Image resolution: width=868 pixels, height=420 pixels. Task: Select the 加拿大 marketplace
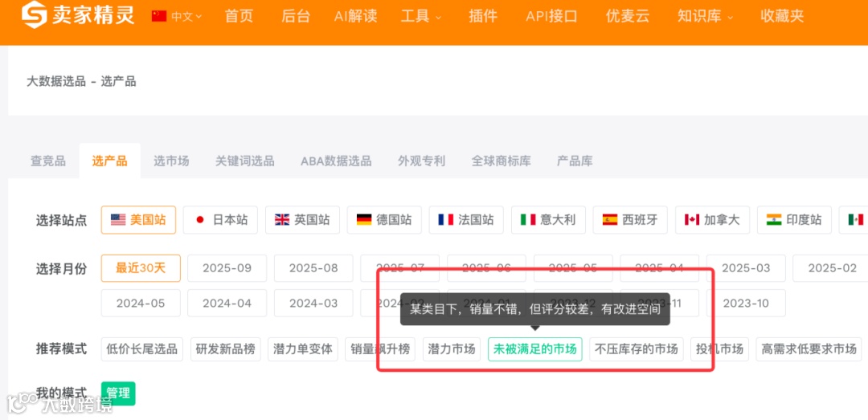pyautogui.click(x=712, y=220)
